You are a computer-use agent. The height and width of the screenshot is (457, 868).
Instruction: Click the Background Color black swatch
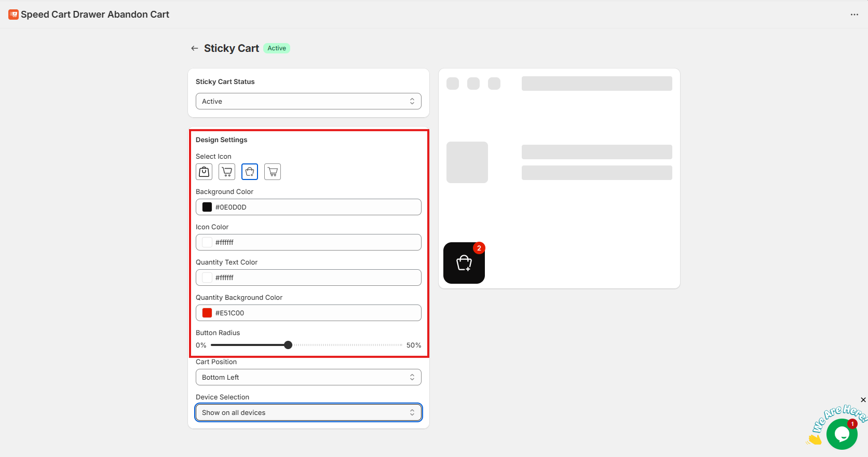coord(207,207)
